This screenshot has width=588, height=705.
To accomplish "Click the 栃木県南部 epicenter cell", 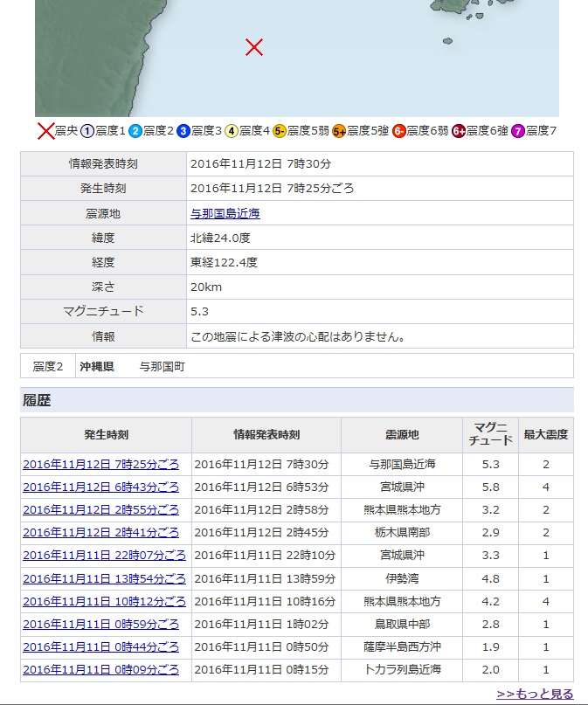I will (402, 532).
